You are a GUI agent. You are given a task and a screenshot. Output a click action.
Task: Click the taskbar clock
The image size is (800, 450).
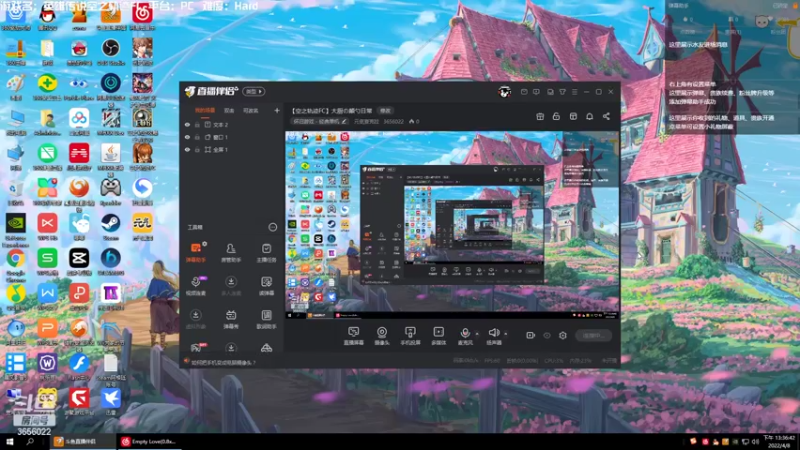[x=779, y=441]
